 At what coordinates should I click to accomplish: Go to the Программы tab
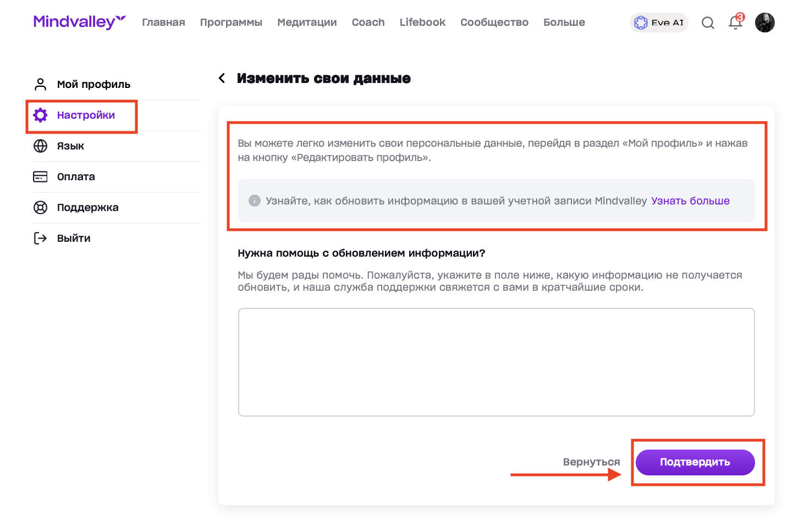(231, 23)
